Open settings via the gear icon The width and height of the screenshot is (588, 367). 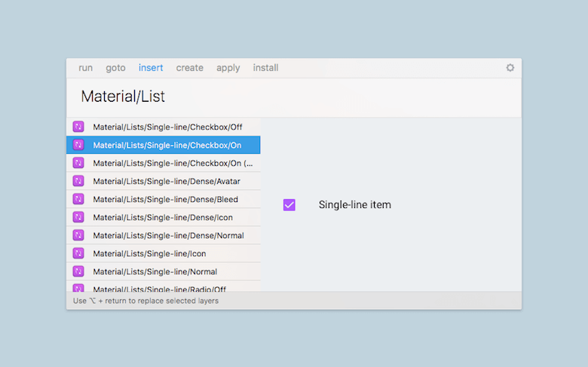[x=510, y=68]
